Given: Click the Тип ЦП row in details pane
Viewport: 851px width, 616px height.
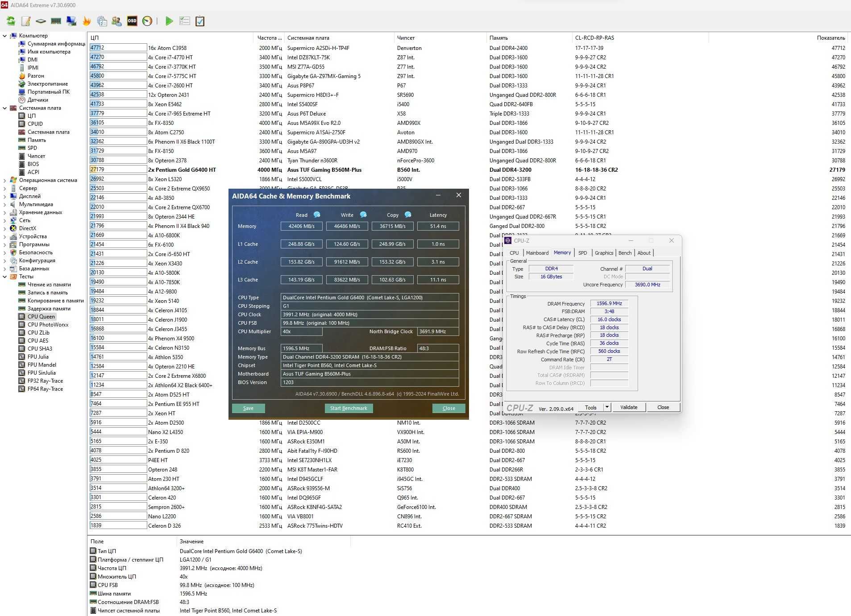Looking at the screenshot, I should 196,551.
